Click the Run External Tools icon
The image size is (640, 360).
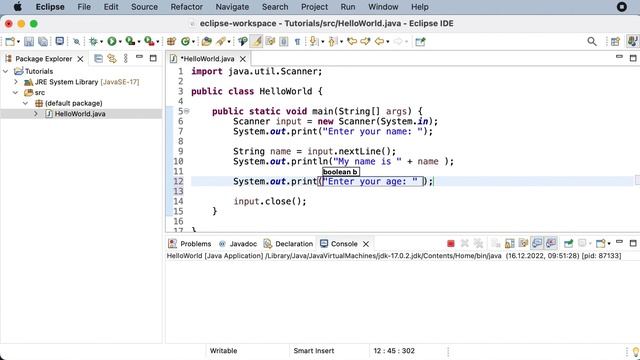click(x=149, y=41)
